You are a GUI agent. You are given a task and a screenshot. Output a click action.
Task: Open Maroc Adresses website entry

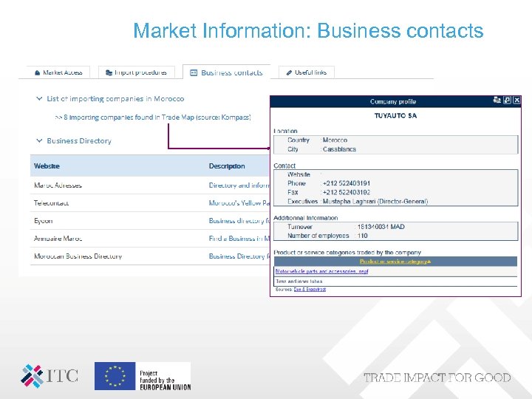coord(58,185)
